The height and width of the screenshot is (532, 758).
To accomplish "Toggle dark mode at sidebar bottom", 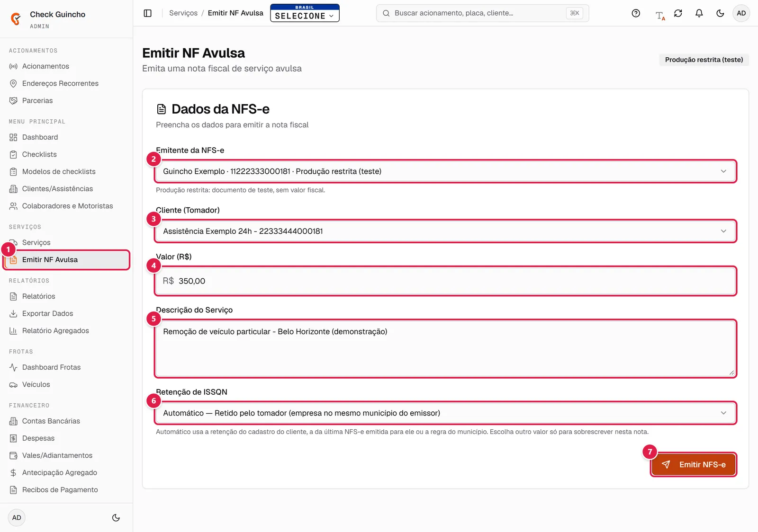I will [116, 518].
